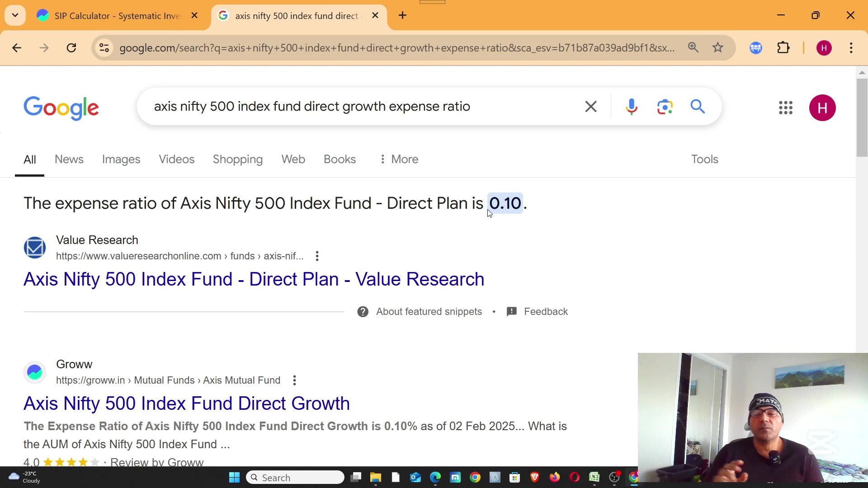This screenshot has height=488, width=868.
Task: Open the three-dot menu beside Value Research result
Action: pyautogui.click(x=317, y=256)
